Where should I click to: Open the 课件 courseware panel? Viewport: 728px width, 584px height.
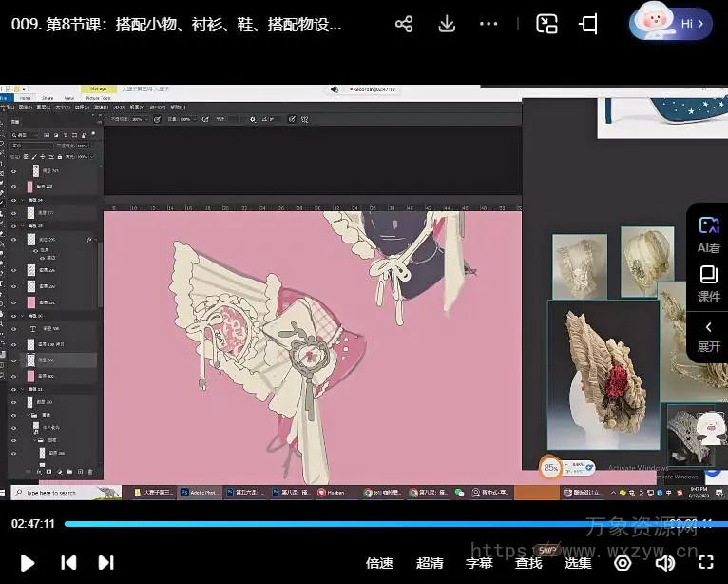[709, 283]
